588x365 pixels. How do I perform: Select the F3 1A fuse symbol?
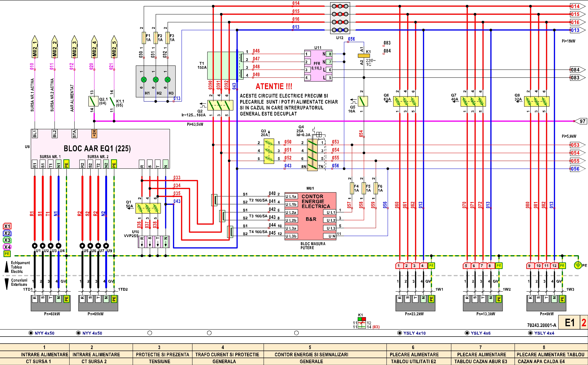(x=167, y=38)
